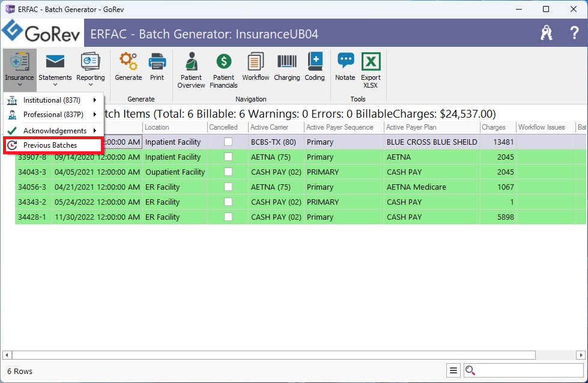Click the search magnifier icon

pos(470,370)
